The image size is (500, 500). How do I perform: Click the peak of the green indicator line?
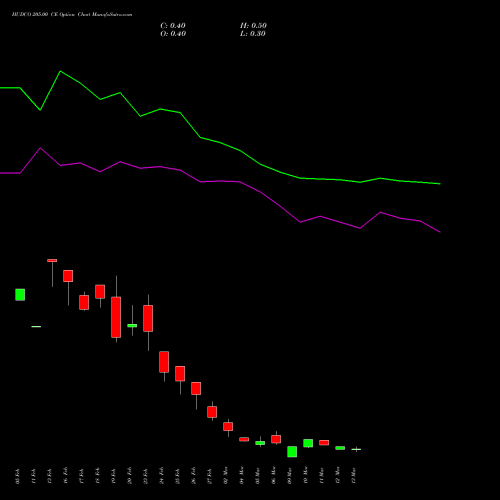(60, 71)
